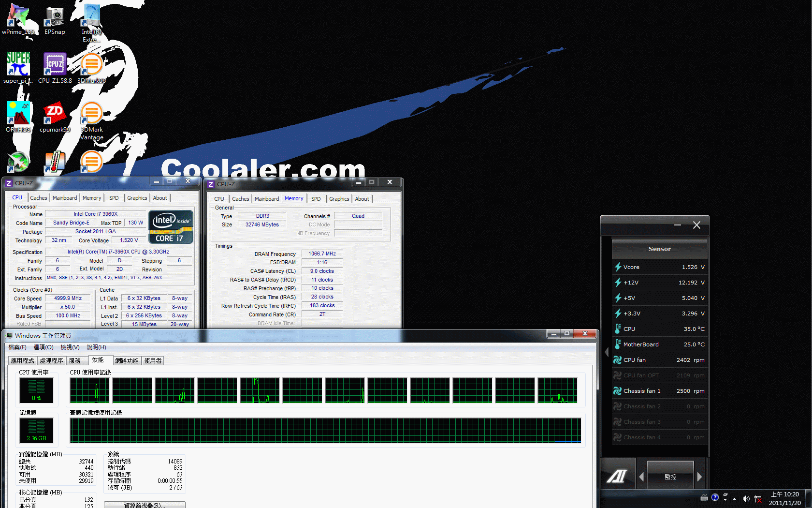Switch to 使用者 tab in Task Manager
The width and height of the screenshot is (812, 508).
coord(153,361)
